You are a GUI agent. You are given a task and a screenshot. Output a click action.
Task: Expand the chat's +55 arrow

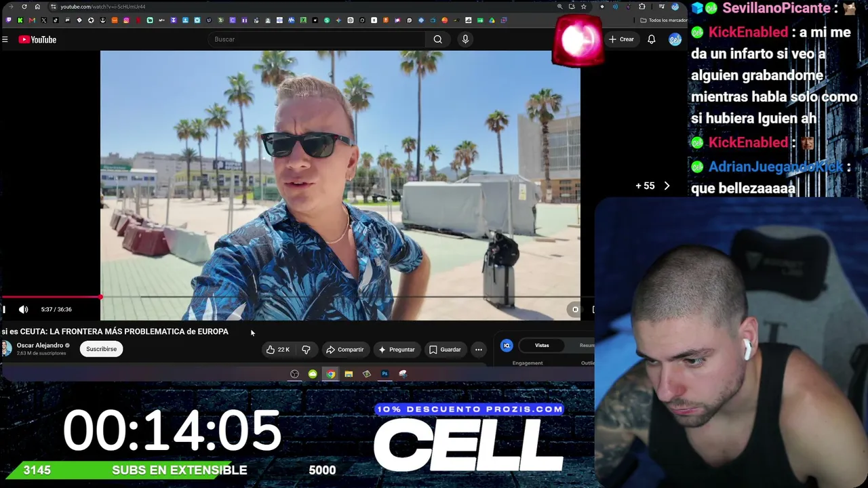point(667,186)
